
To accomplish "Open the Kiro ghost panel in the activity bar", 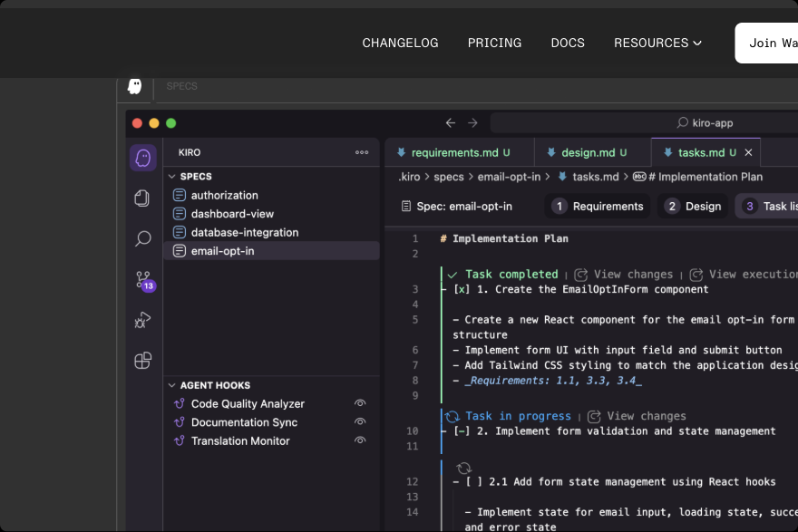I will pos(143,158).
